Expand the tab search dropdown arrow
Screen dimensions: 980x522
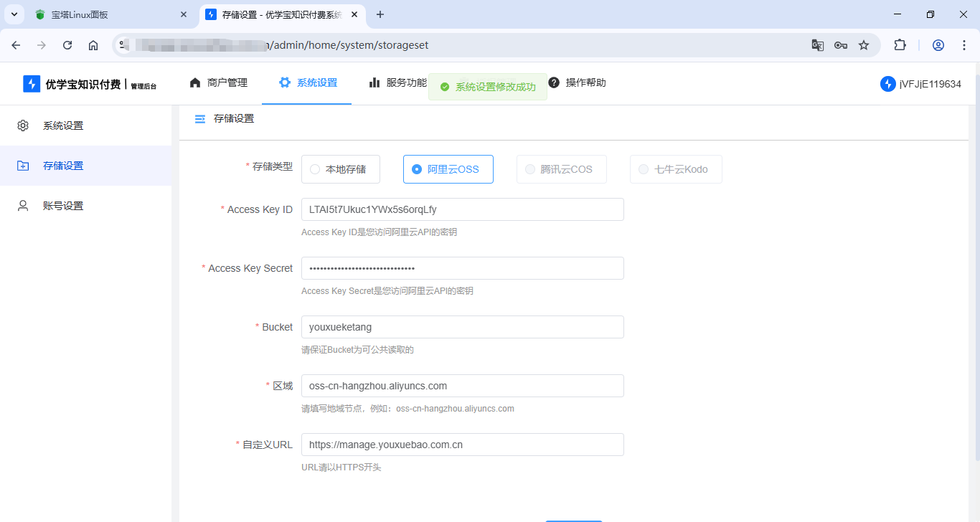click(14, 14)
